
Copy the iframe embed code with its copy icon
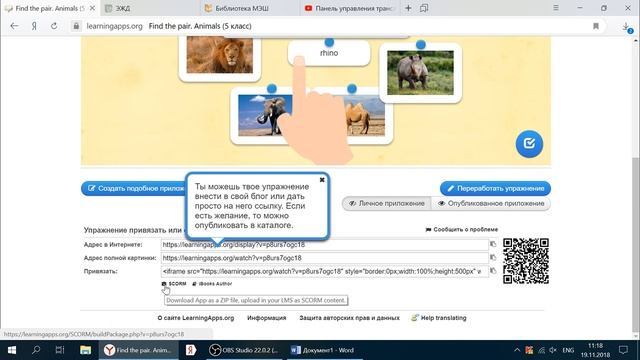click(493, 271)
